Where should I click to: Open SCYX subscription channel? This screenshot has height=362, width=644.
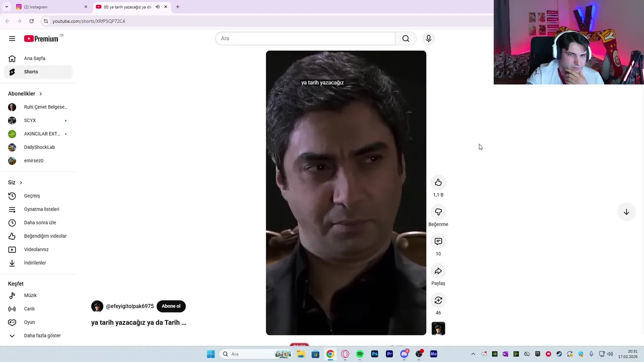(38, 121)
